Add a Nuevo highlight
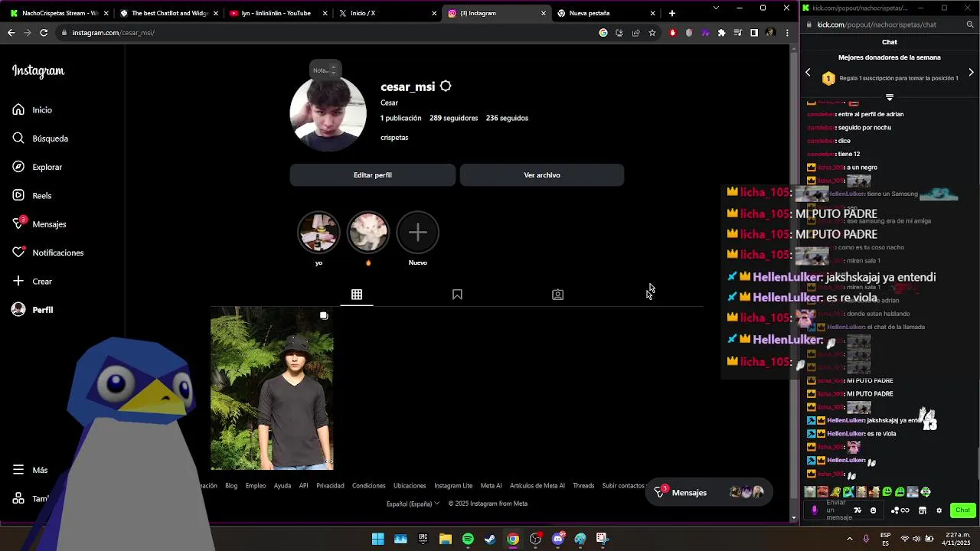 (418, 233)
